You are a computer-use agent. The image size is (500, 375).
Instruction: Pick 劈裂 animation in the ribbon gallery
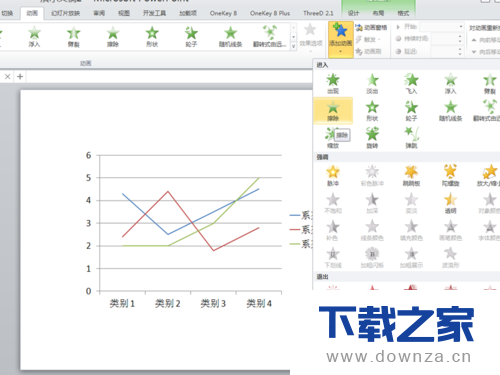pos(73,37)
